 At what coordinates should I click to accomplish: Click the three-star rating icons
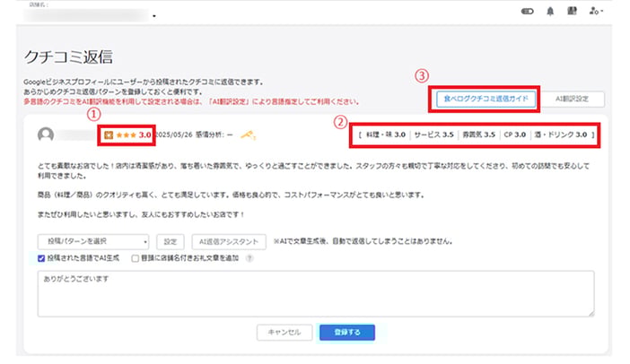(124, 134)
